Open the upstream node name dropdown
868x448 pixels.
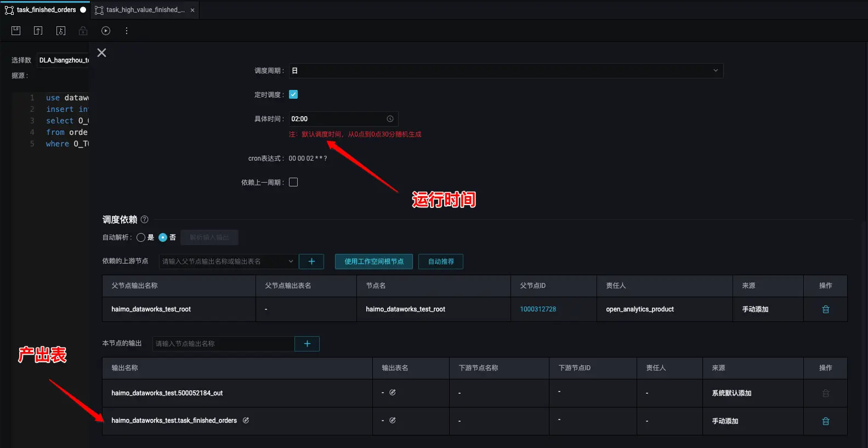click(x=229, y=262)
